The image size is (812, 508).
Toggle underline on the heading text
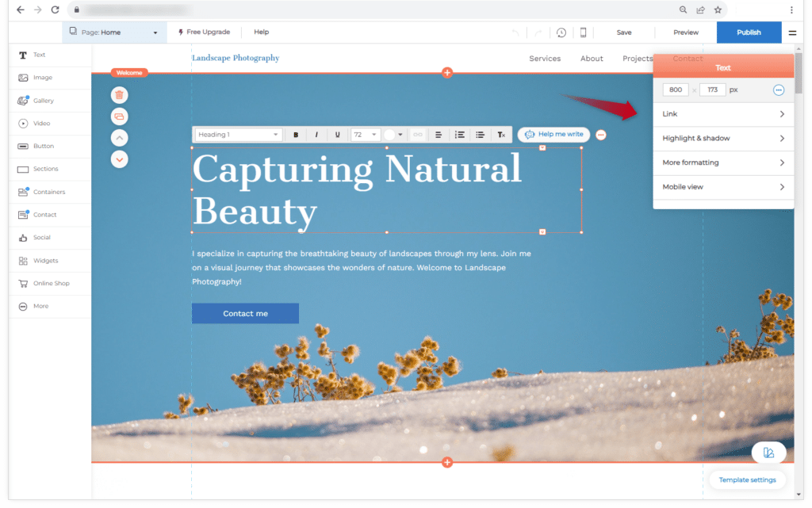tap(337, 135)
